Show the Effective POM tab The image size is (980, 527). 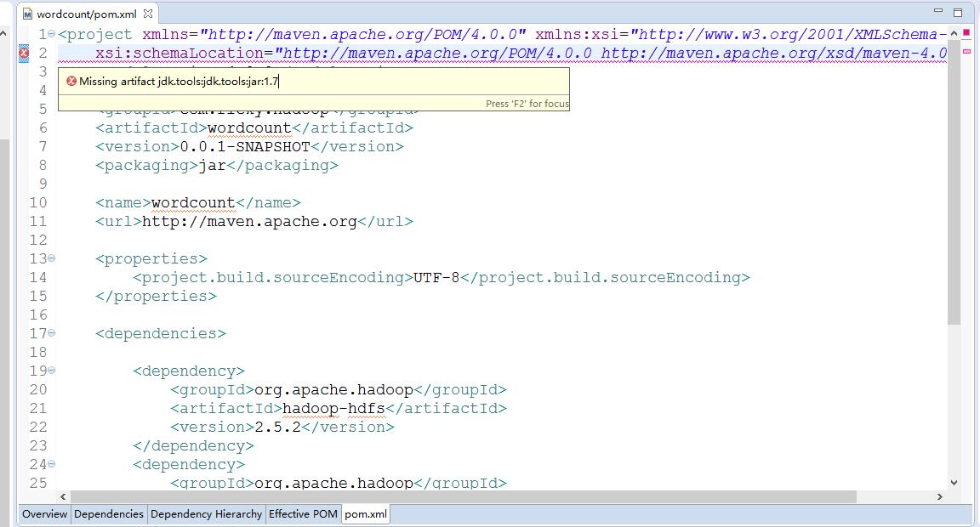(303, 514)
